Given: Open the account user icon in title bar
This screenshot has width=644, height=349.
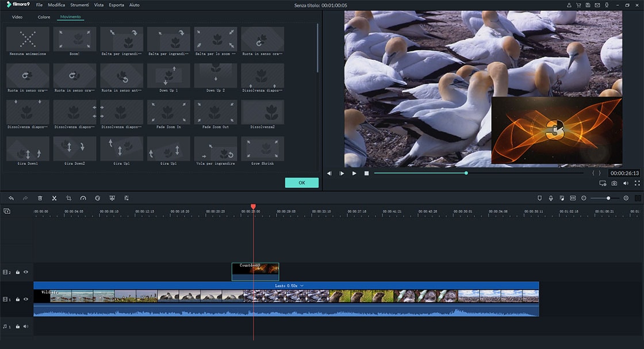Looking at the screenshot, I should click(x=569, y=5).
